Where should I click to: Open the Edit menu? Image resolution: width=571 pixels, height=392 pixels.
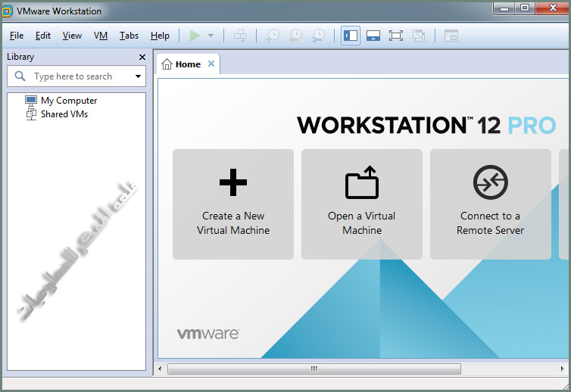[x=43, y=36]
